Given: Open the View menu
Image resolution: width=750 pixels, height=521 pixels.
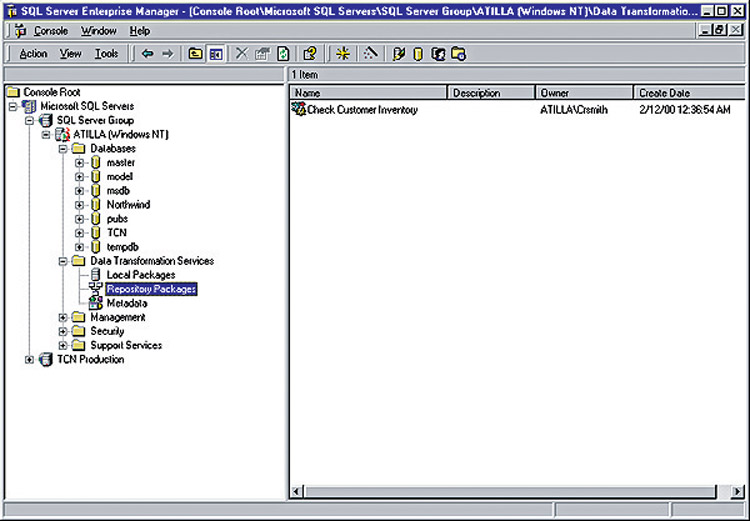Looking at the screenshot, I should (70, 54).
